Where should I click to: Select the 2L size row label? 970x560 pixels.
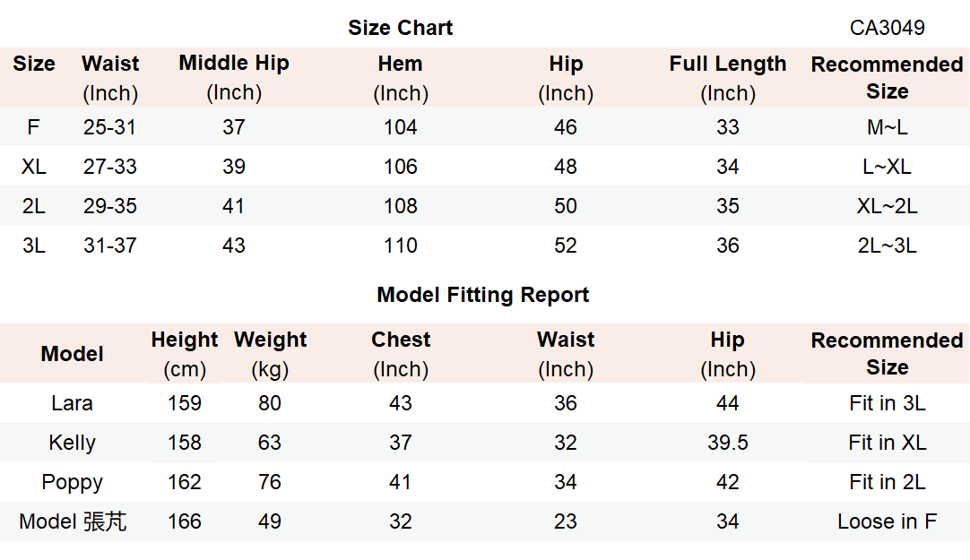pos(34,206)
